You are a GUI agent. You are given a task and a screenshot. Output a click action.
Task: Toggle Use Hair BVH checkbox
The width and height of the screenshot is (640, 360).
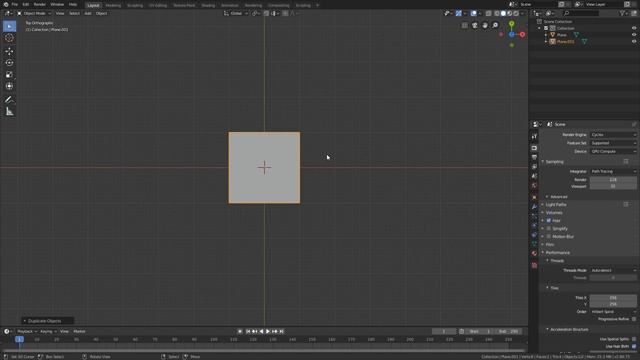[x=634, y=347]
